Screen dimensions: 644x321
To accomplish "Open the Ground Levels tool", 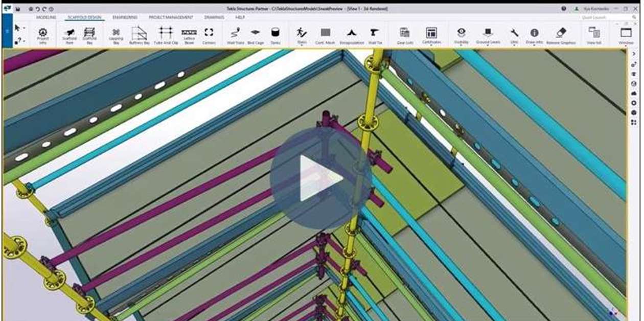I will pos(488,36).
